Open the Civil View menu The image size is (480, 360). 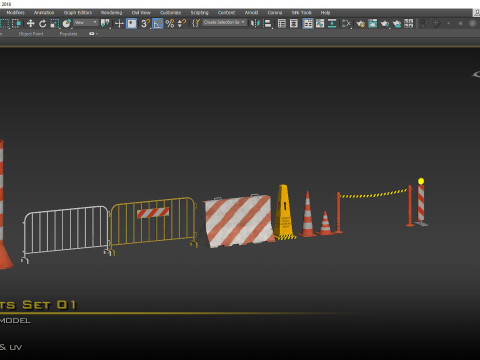coord(141,13)
